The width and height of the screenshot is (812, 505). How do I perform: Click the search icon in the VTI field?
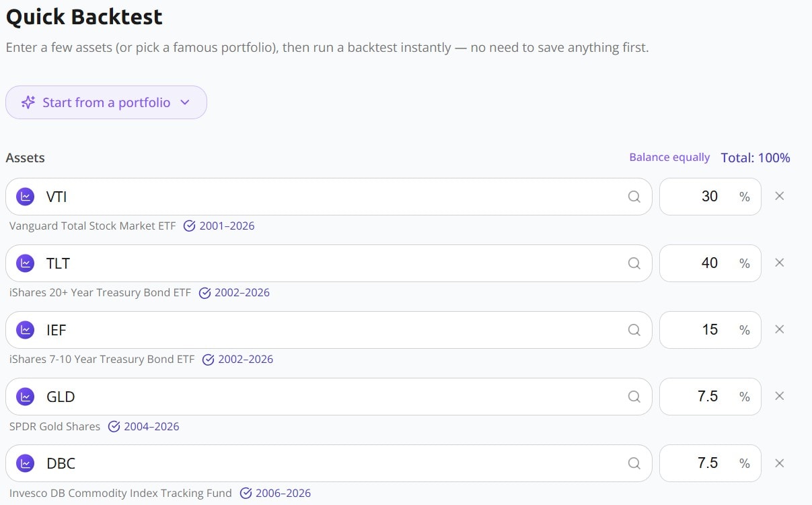[x=634, y=197]
